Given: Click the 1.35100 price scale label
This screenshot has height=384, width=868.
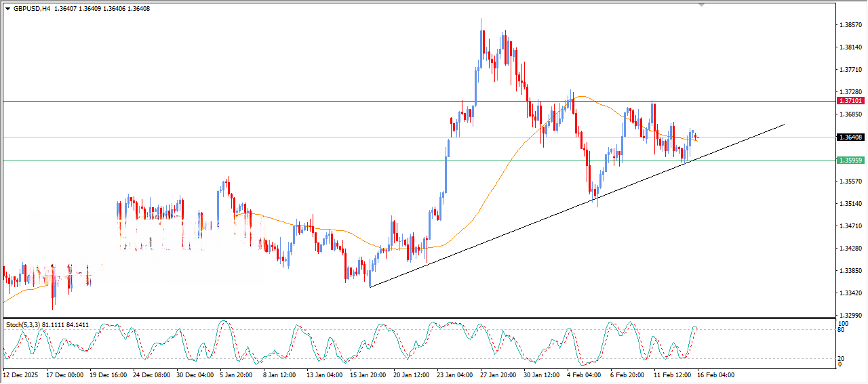Looking at the screenshot, I should [x=850, y=204].
